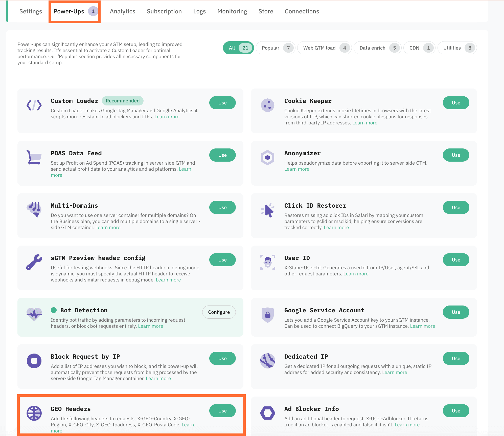Open the Analytics tab
Viewport: 504px width, 436px height.
tap(123, 11)
